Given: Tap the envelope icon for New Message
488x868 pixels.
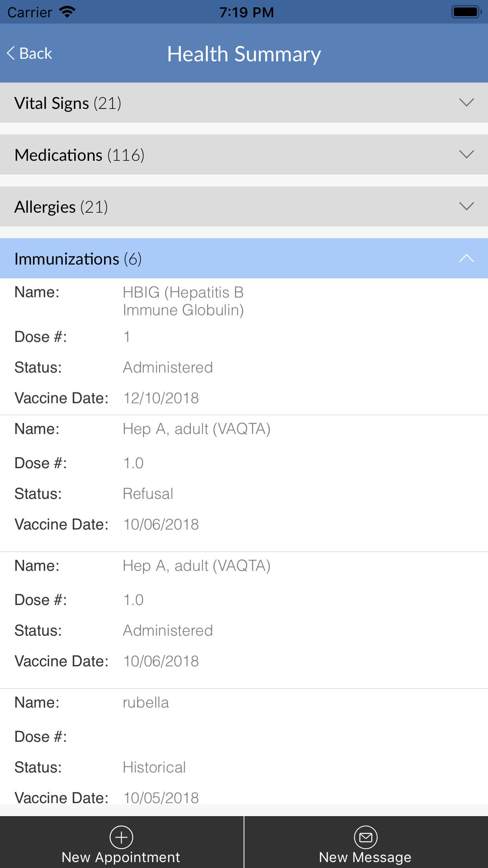Looking at the screenshot, I should pos(365,837).
